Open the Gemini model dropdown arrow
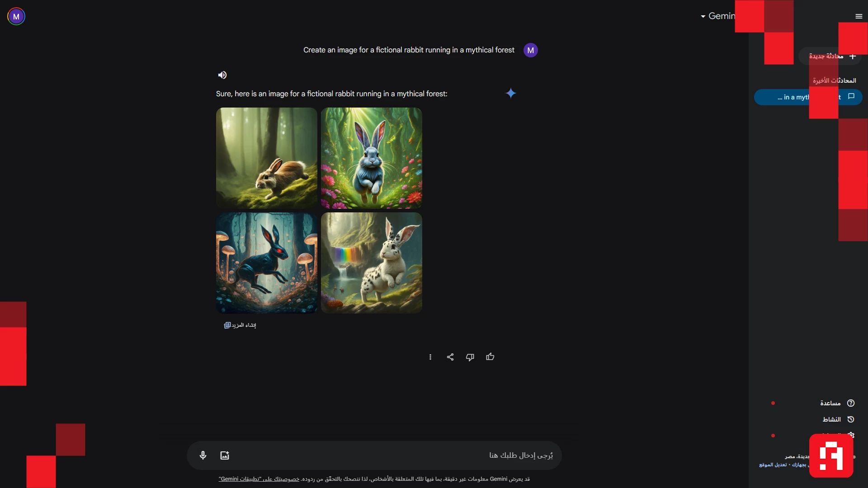The width and height of the screenshot is (868, 488). coord(703,17)
